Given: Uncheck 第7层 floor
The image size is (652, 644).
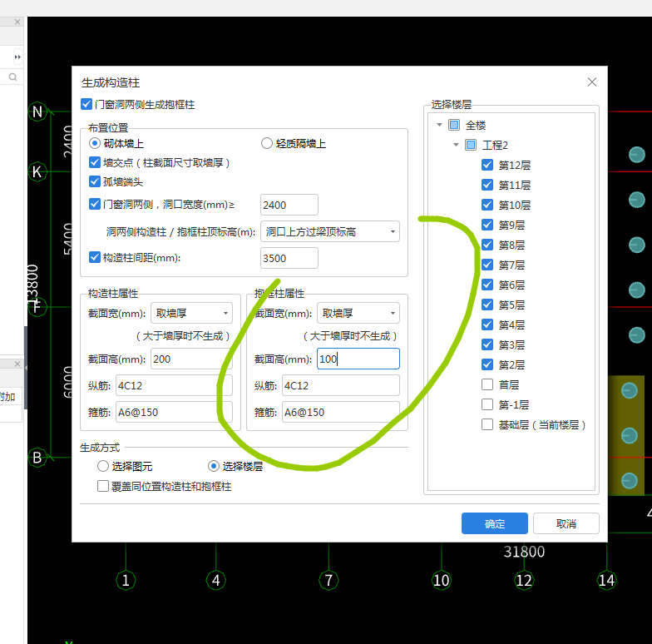Looking at the screenshot, I should point(487,265).
